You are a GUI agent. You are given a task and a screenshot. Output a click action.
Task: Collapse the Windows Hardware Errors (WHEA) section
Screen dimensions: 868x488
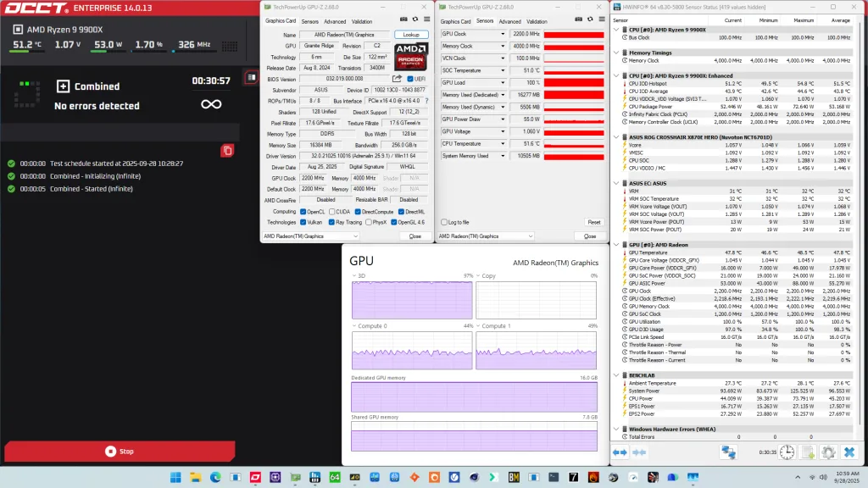pos(616,429)
